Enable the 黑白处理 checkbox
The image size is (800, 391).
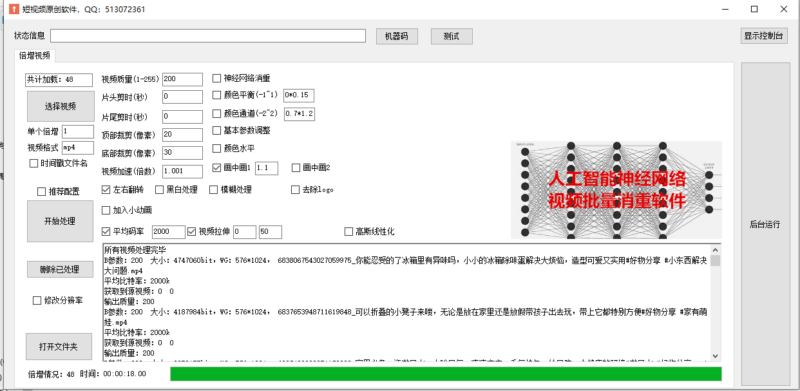pos(160,190)
